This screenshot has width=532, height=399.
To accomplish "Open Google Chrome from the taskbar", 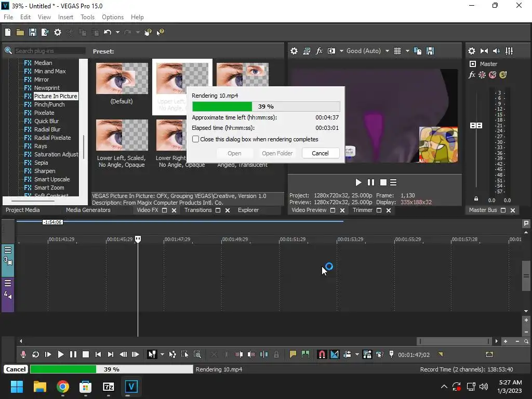I will [x=63, y=387].
